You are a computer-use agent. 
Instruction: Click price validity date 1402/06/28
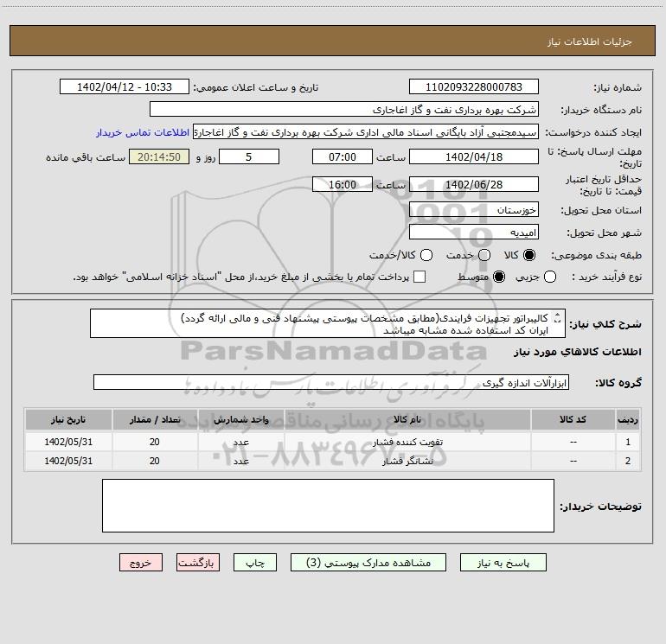point(474,184)
